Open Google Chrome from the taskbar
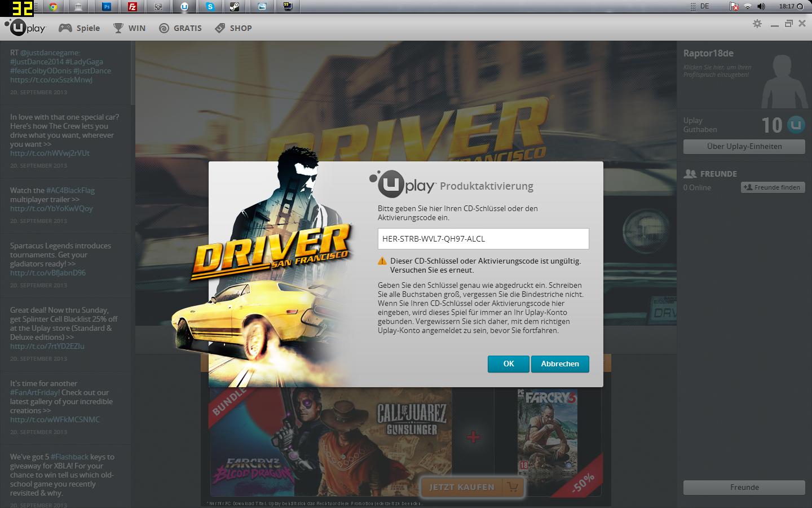Viewport: 812px width, 508px height. coord(53,7)
